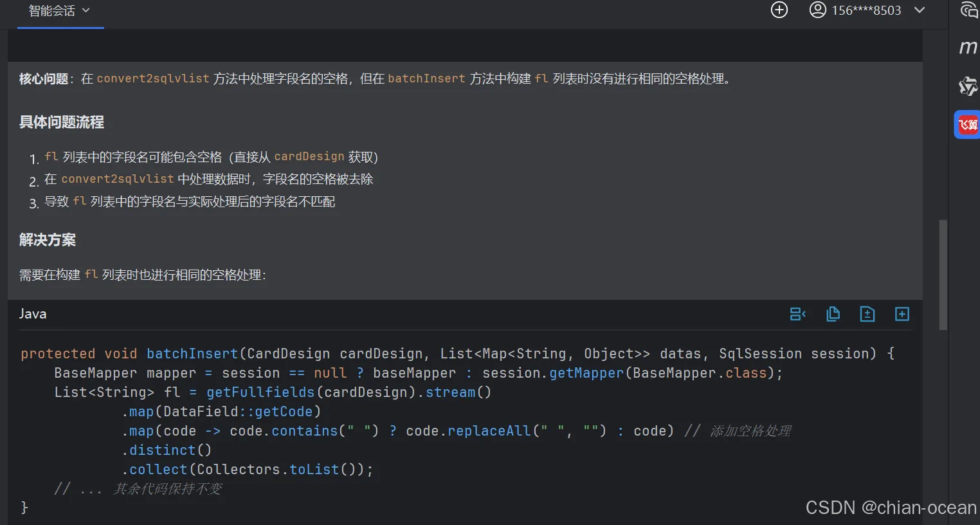This screenshot has width=980, height=525.
Task: Click the code block diff icon
Action: tap(797, 314)
